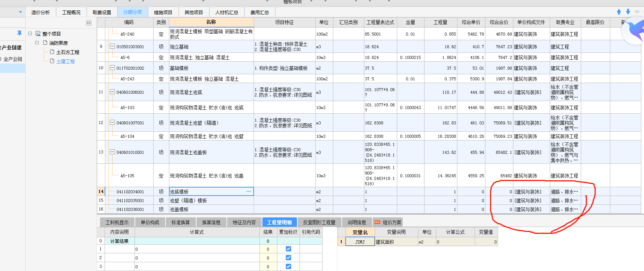Switch to 单价构成 bottom tab
The width and height of the screenshot is (644, 271).
[150, 222]
